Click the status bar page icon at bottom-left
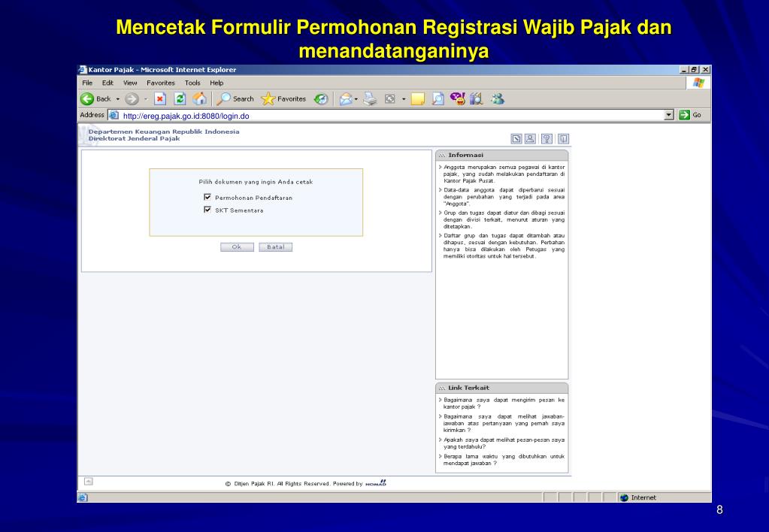This screenshot has height=532, width=769. point(83,497)
